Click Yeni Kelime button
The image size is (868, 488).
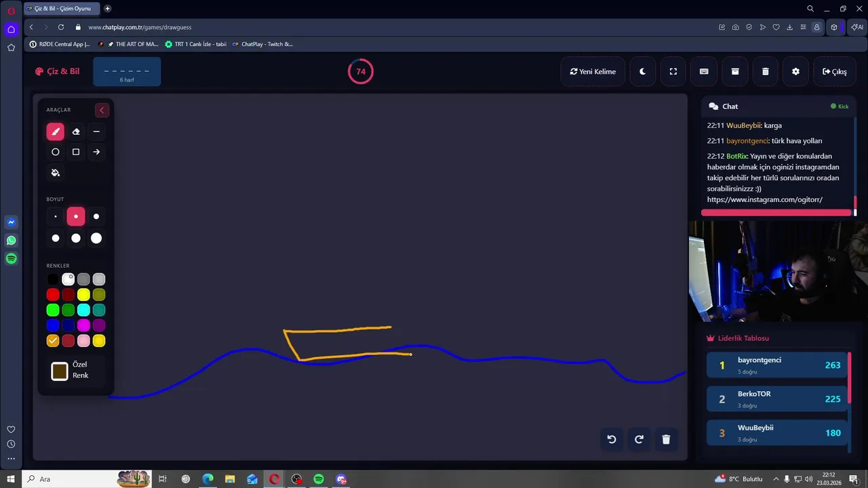(x=593, y=71)
